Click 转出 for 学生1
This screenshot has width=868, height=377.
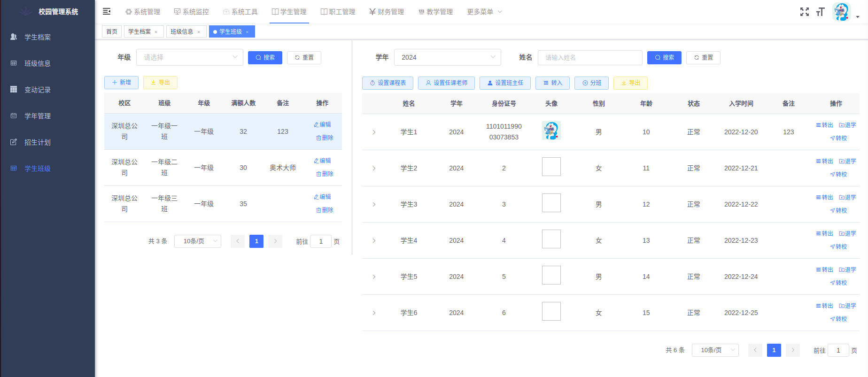pyautogui.click(x=824, y=125)
